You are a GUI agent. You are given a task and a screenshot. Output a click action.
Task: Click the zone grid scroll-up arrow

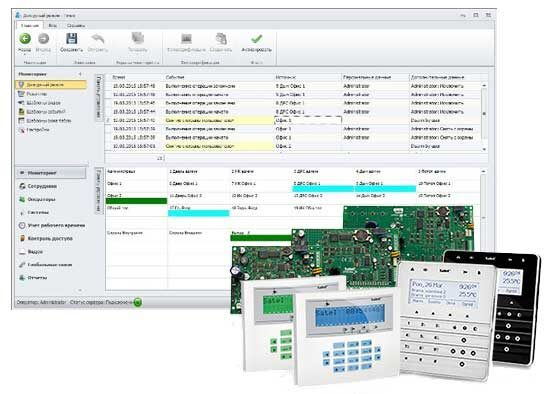point(484,171)
